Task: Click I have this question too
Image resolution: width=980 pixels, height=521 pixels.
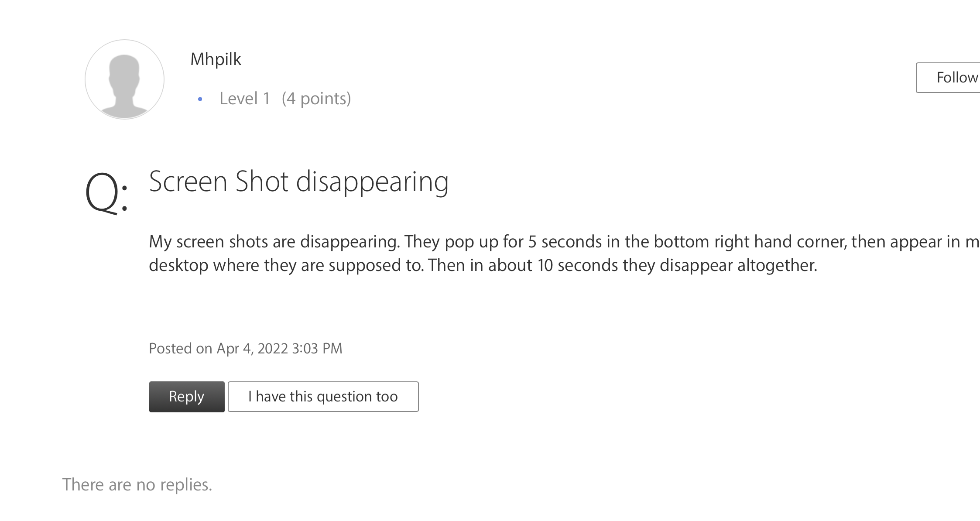Action: (323, 397)
